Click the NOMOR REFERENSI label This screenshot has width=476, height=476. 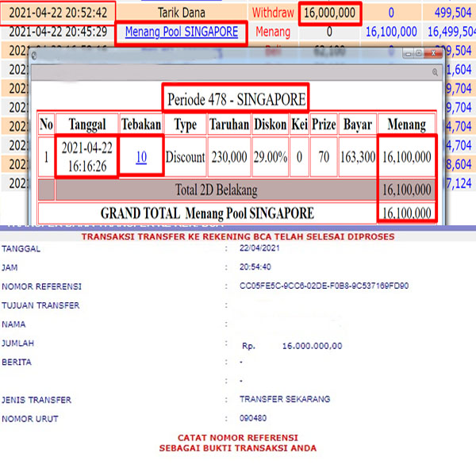click(x=41, y=286)
